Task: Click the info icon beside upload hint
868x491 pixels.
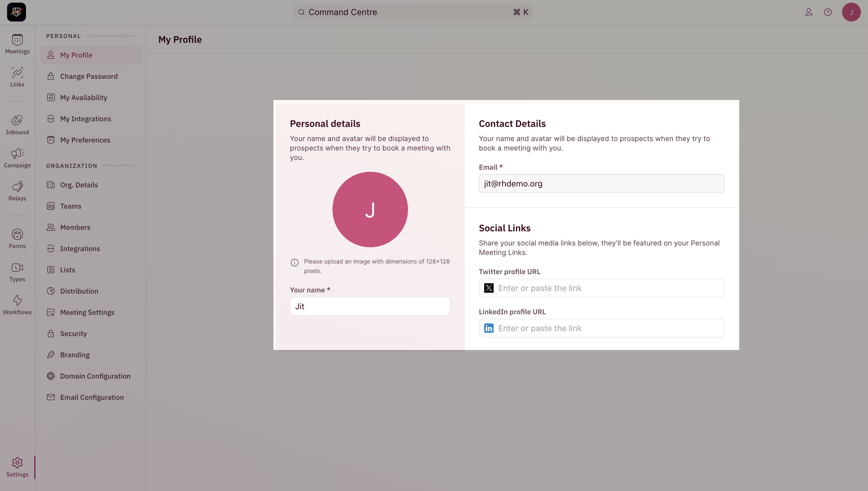Action: click(x=295, y=262)
